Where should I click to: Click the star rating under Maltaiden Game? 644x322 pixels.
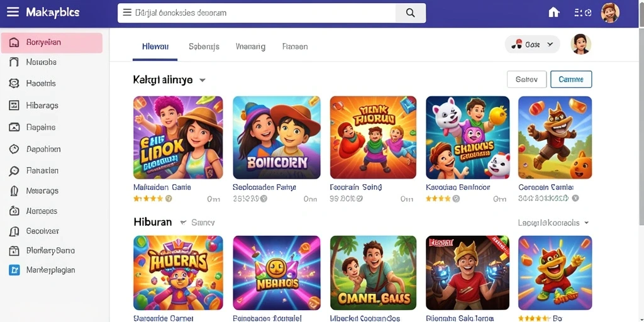(148, 199)
